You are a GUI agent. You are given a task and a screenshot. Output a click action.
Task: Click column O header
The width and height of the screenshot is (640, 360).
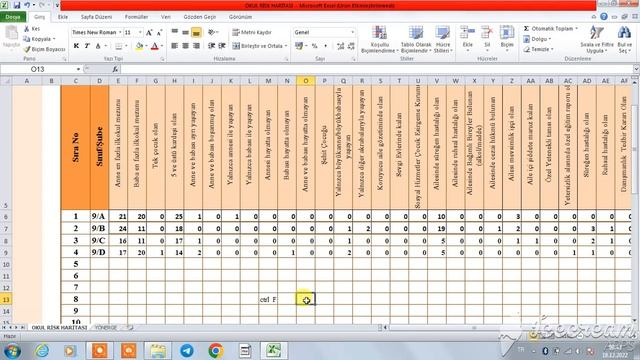click(306, 81)
